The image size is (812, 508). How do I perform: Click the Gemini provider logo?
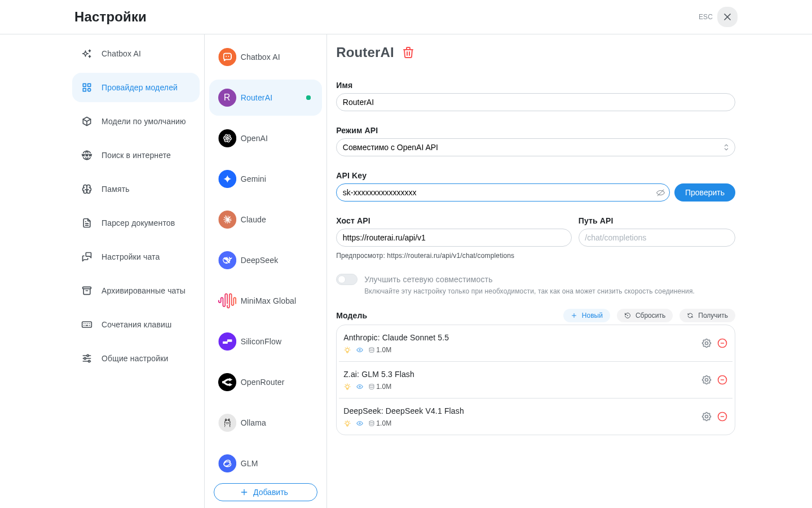click(227, 179)
